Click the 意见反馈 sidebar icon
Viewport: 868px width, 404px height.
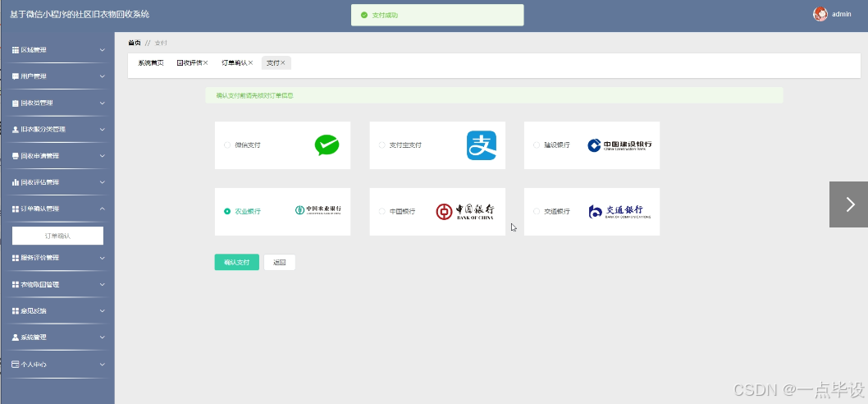point(16,311)
